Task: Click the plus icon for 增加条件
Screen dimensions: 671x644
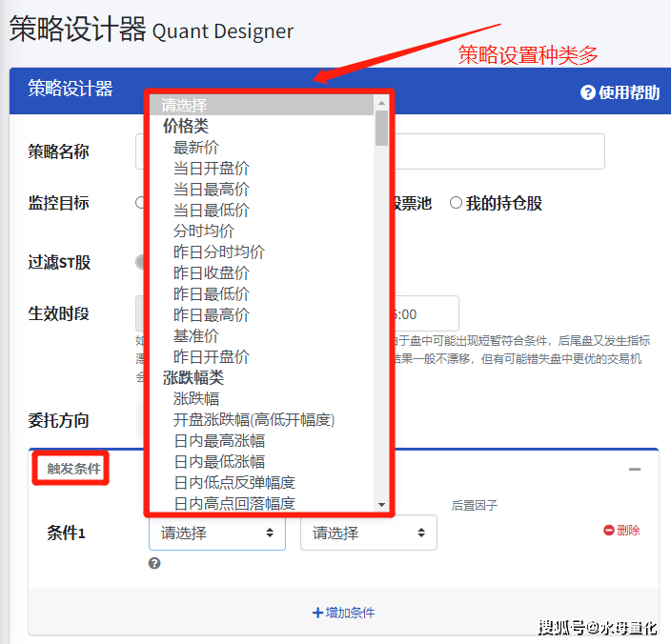Action: pyautogui.click(x=317, y=613)
